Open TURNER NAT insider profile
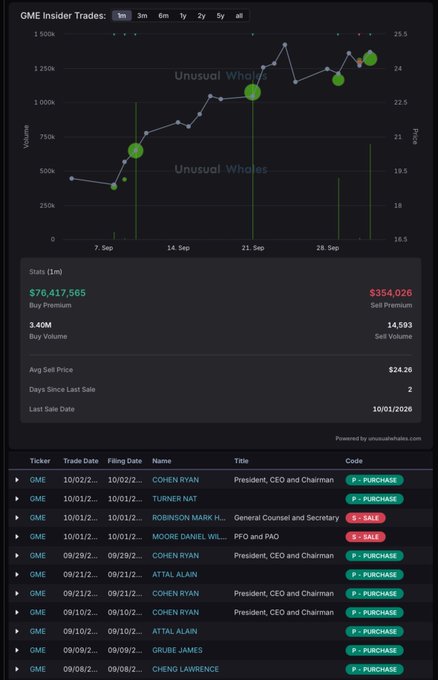 [x=174, y=499]
